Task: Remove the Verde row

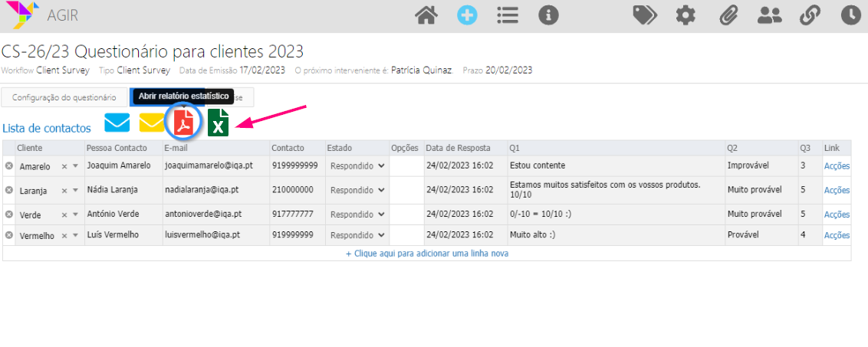Action: pyautogui.click(x=9, y=214)
